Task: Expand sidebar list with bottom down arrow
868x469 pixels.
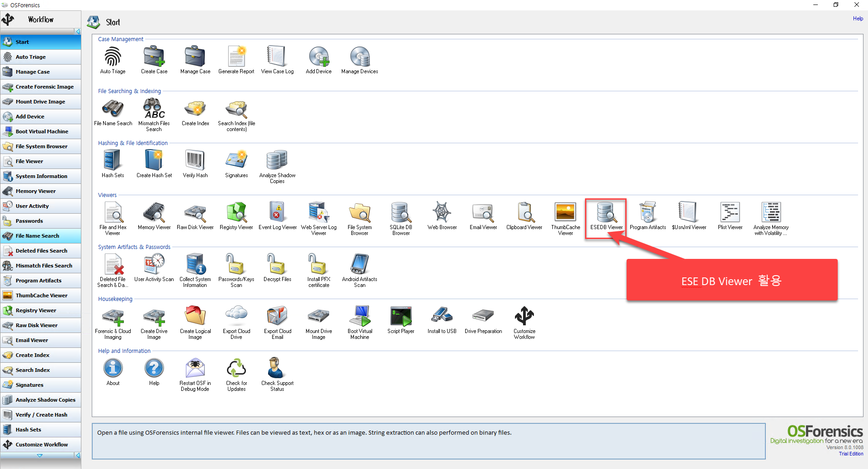Action: (x=39, y=455)
